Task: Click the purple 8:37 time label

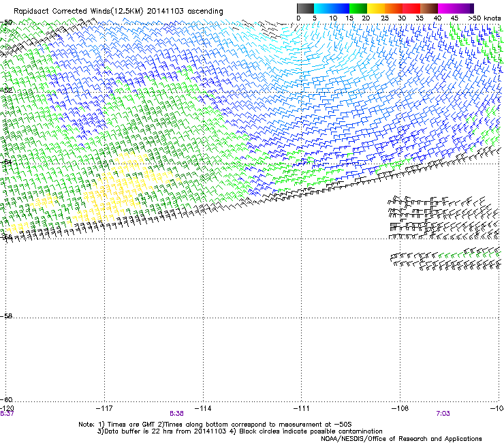Action: (x=7, y=414)
